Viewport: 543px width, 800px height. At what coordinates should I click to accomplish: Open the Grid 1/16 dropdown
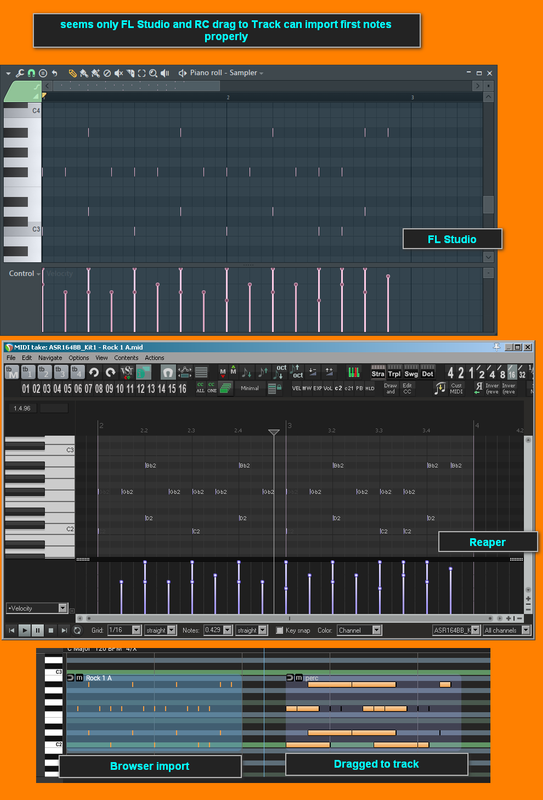(124, 631)
